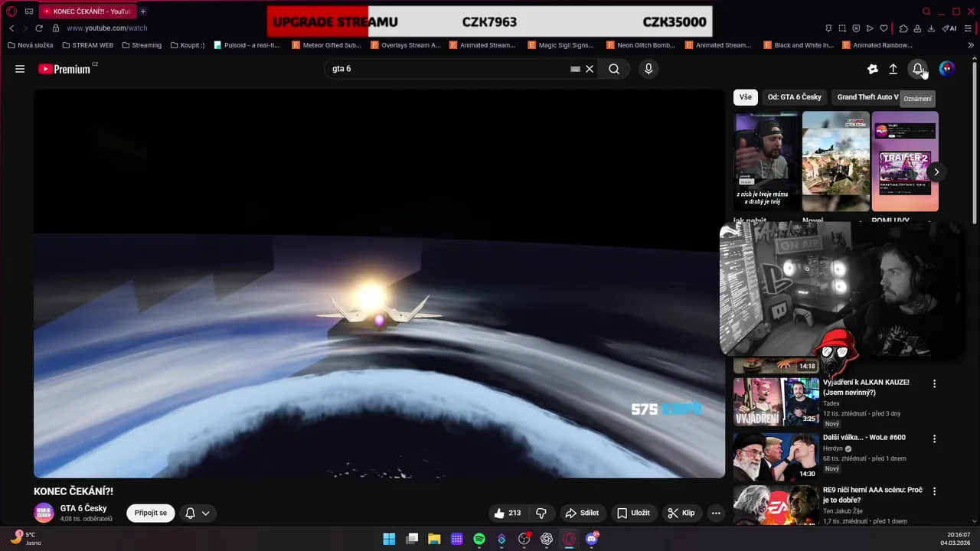Create a clip with Klip button
The height and width of the screenshot is (551, 980).
click(x=681, y=513)
